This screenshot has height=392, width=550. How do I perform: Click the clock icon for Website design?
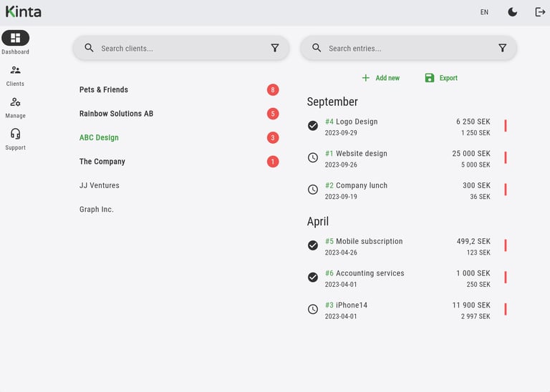pyautogui.click(x=313, y=157)
